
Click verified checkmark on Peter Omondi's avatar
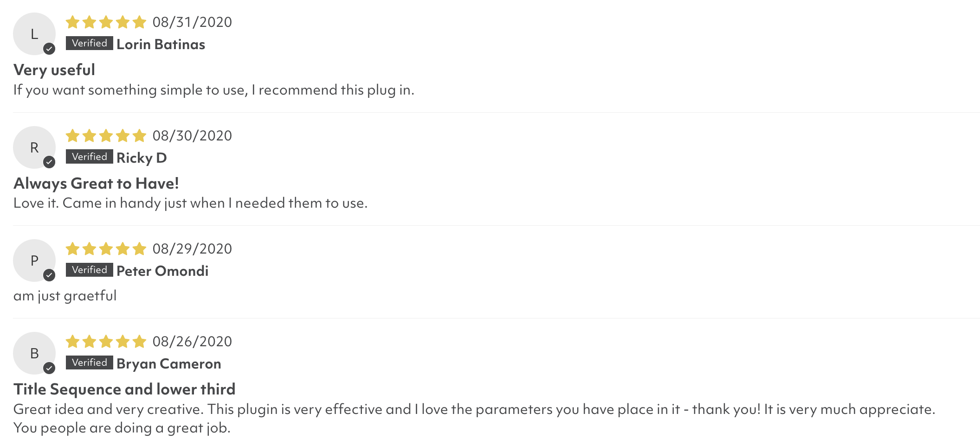click(x=49, y=275)
